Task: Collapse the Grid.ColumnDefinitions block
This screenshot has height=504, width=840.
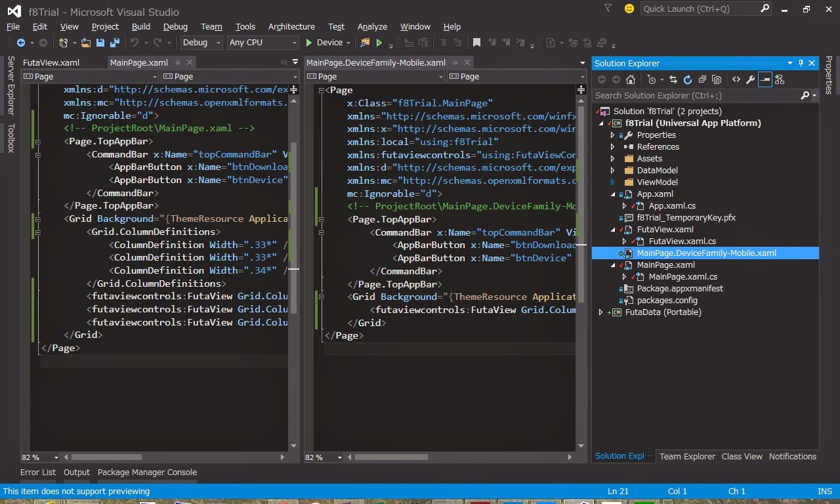Action: tap(38, 232)
